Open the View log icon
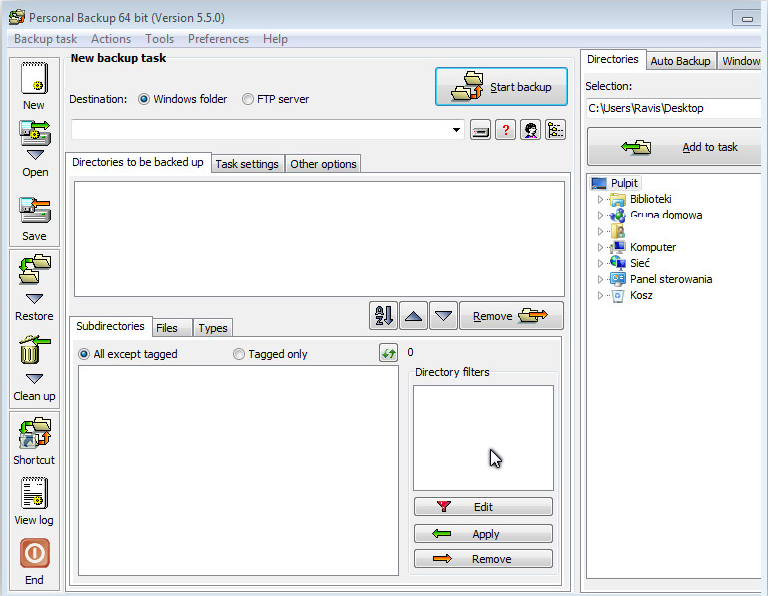 click(x=34, y=493)
